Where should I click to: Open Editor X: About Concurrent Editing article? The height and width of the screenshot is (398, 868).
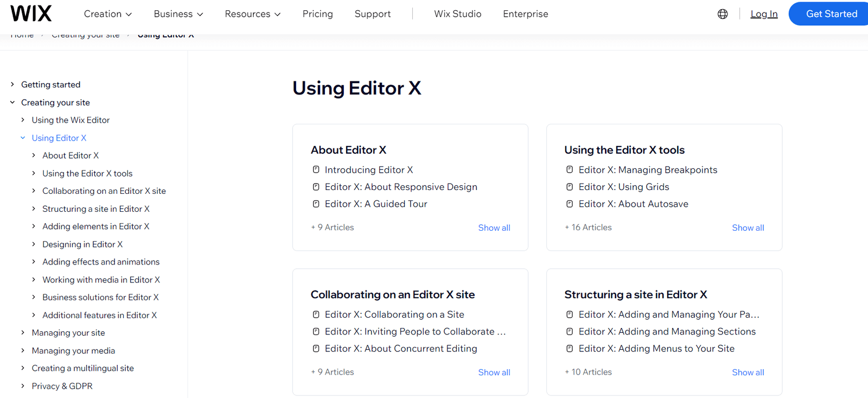click(401, 349)
